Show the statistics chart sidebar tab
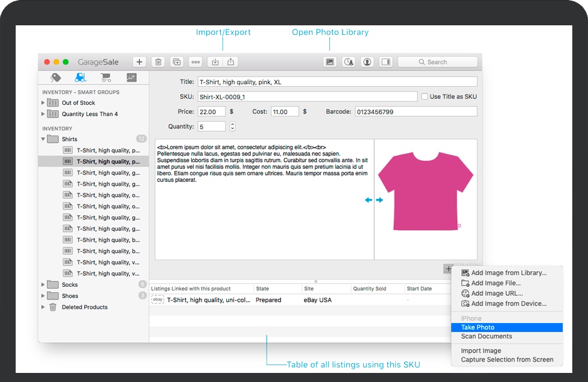Image resolution: width=588 pixels, height=382 pixels. [131, 78]
